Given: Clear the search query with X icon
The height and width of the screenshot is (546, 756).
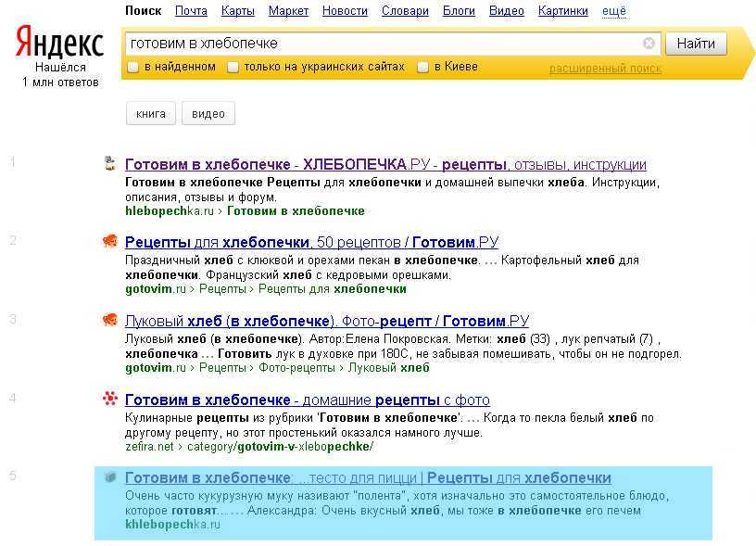Looking at the screenshot, I should [x=649, y=44].
